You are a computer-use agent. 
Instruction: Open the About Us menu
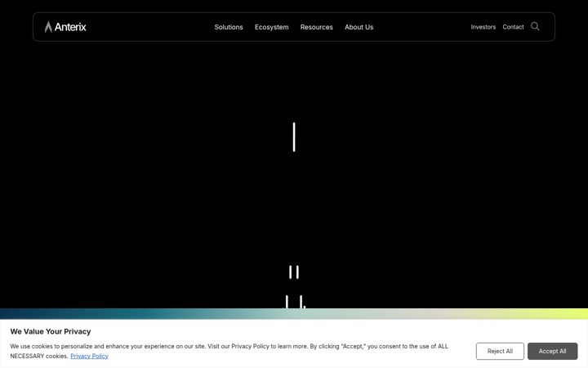[x=359, y=27]
